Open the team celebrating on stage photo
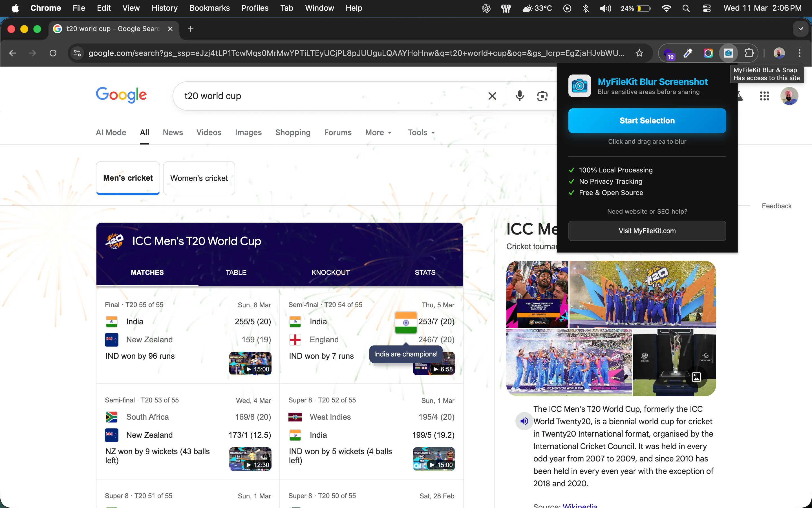 pos(643,294)
